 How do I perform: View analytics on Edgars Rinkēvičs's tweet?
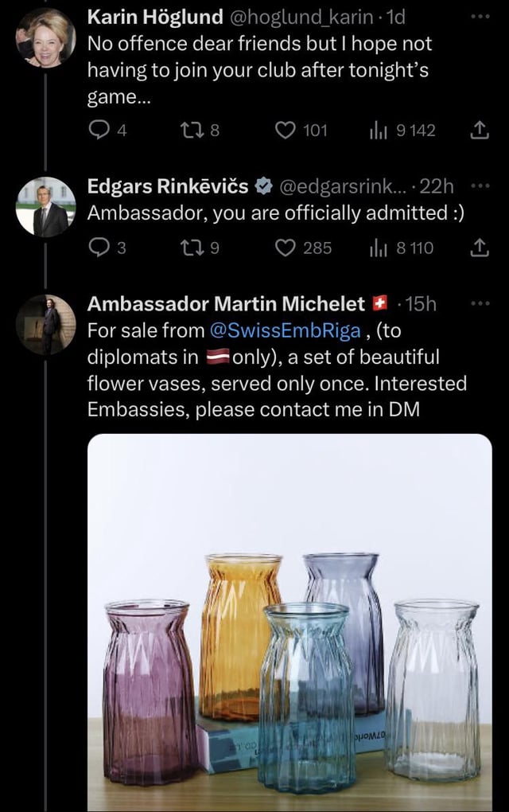pyautogui.click(x=377, y=248)
